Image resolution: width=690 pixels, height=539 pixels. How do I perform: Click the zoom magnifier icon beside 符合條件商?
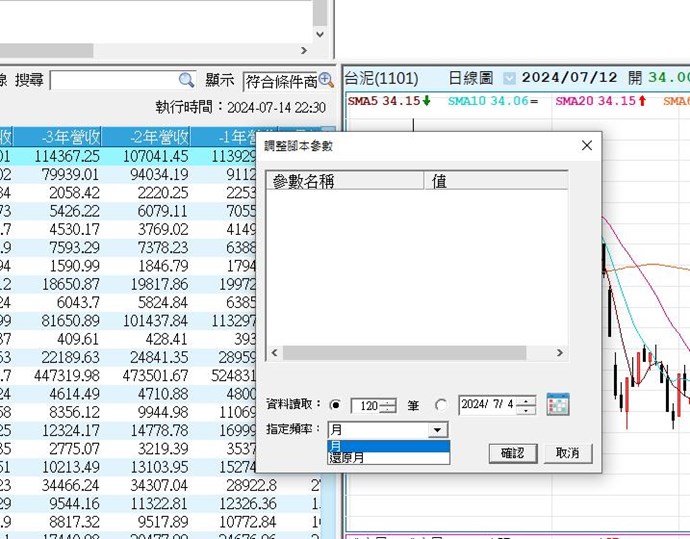(x=325, y=80)
